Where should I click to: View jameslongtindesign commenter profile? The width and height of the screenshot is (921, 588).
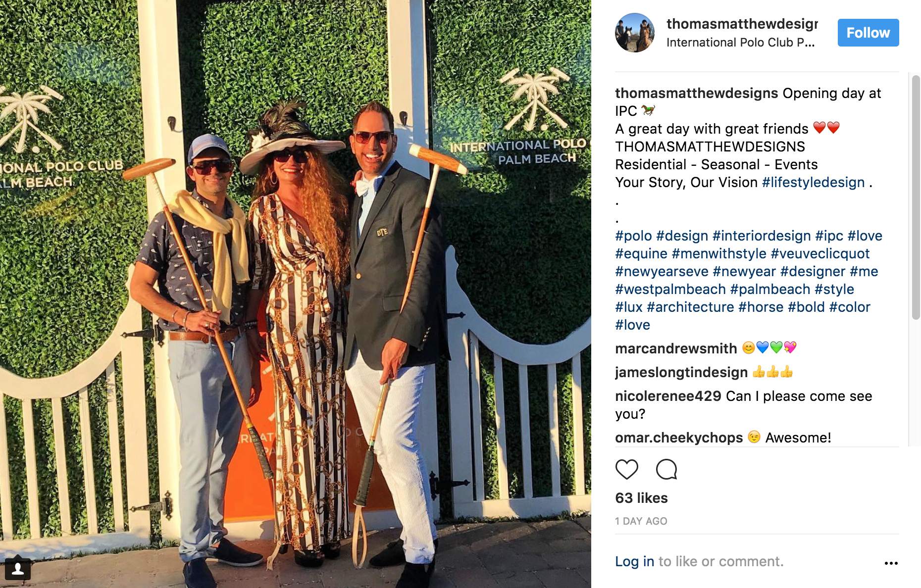(x=681, y=372)
